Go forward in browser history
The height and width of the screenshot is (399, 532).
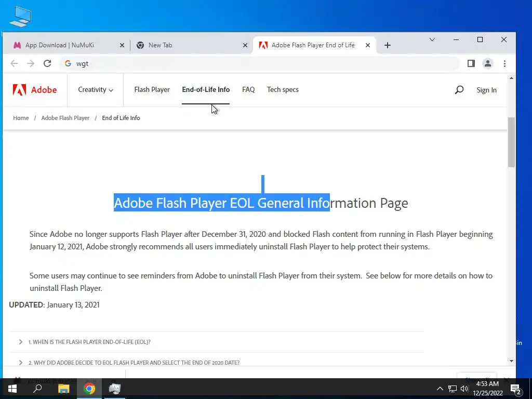point(31,63)
